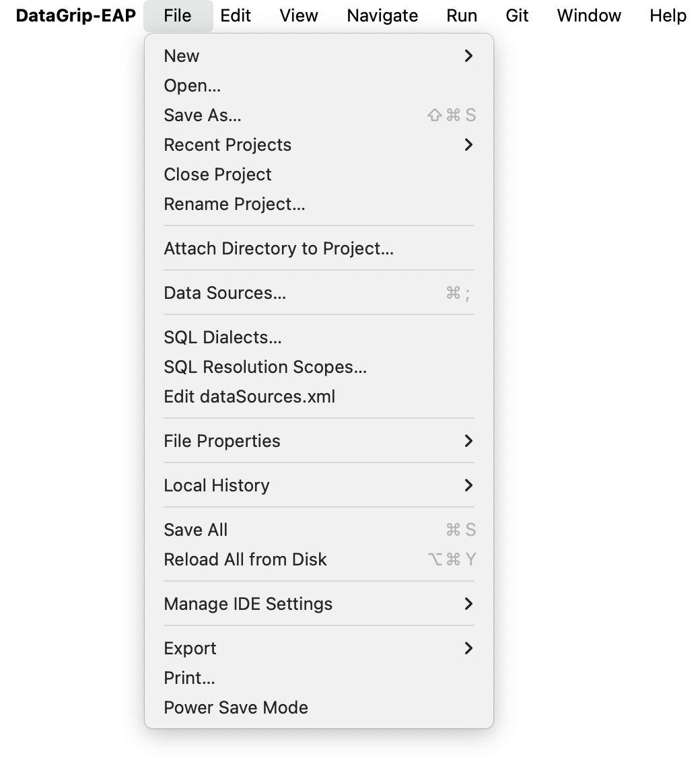Choose Open… from the File menu
Viewport: 700px width, 760px height.
click(x=193, y=85)
